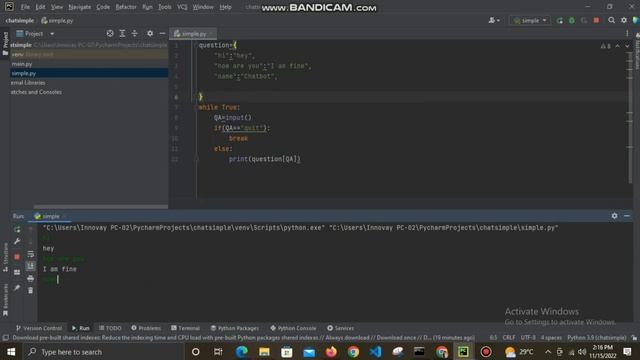The height and width of the screenshot is (360, 640).
Task: Start debugging with the green bug icon
Action: point(571,20)
